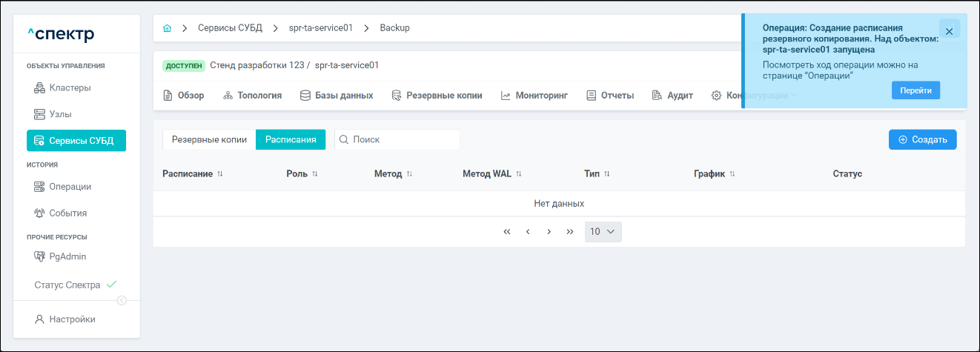
Task: Sort table by График column
Action: 732,174
